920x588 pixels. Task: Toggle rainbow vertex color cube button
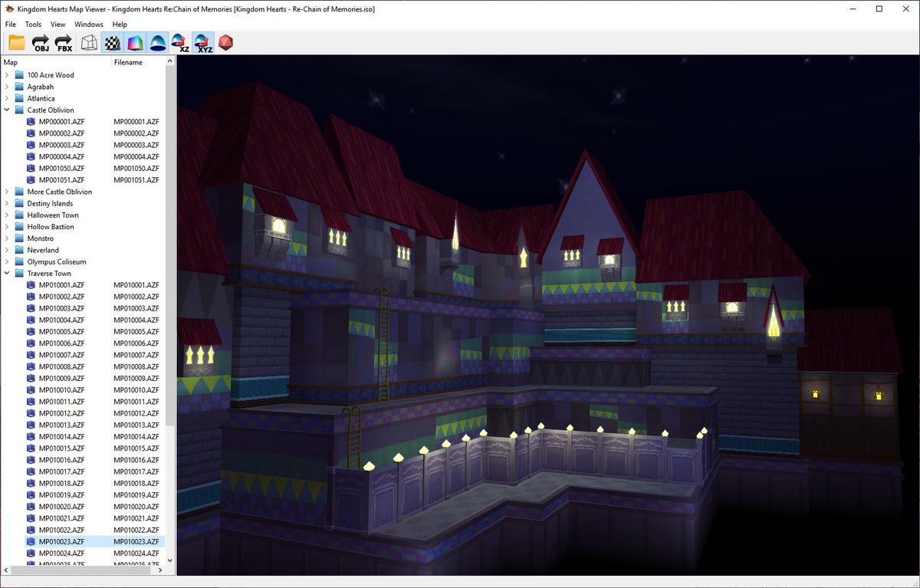(x=135, y=42)
